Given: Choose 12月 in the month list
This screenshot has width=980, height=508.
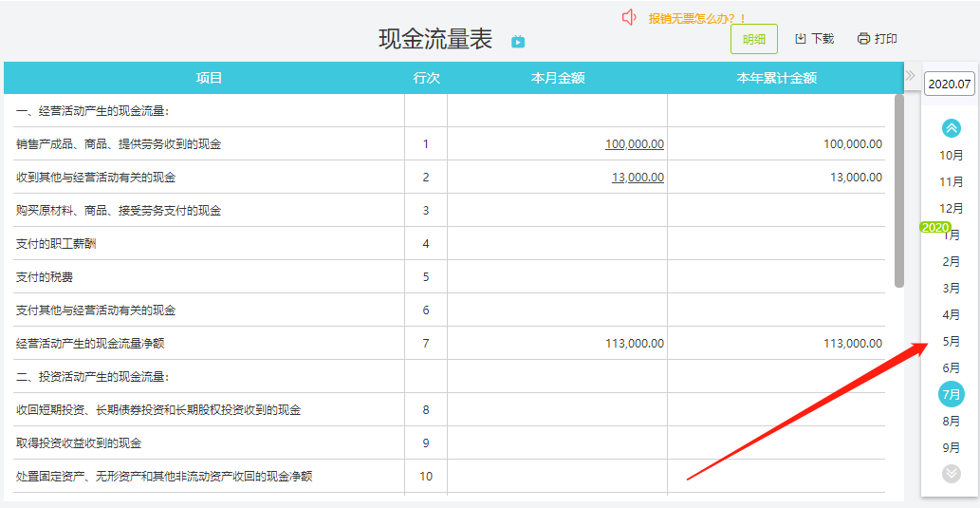Looking at the screenshot, I should [x=952, y=208].
